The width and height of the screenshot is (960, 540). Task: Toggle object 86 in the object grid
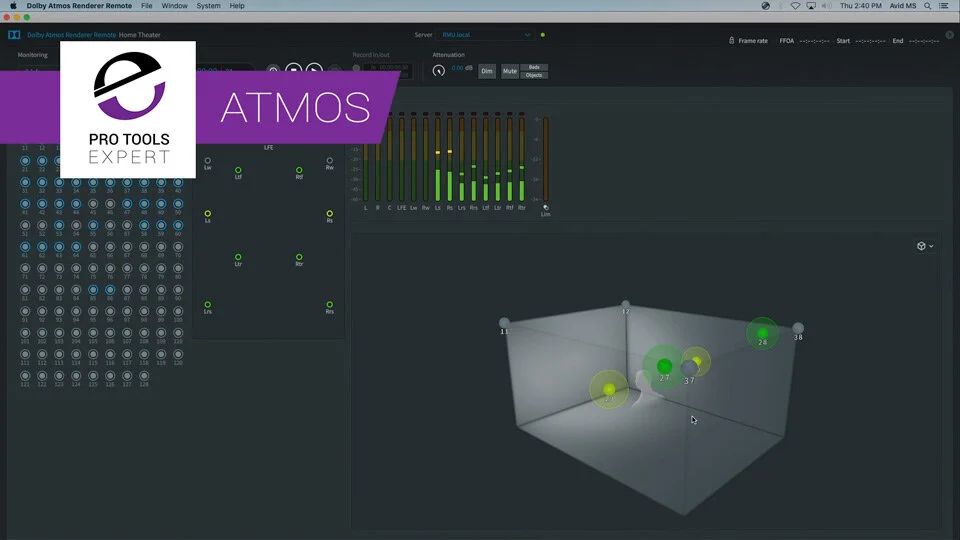[110, 290]
